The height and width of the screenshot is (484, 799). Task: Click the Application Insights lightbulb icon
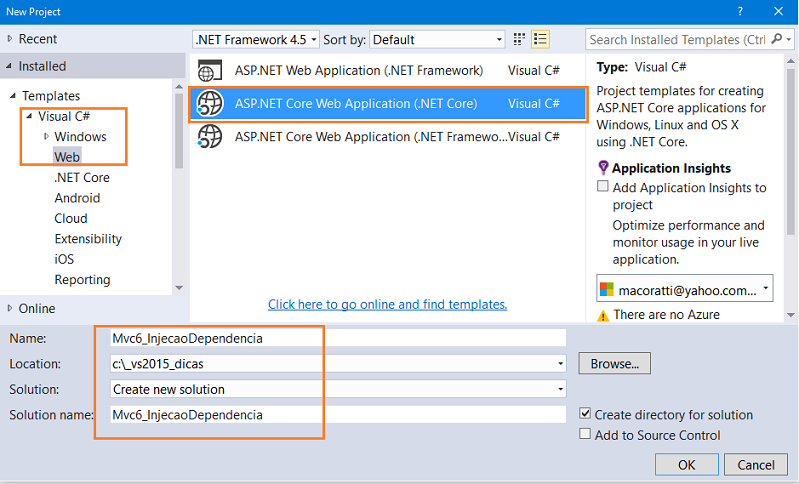[603, 168]
